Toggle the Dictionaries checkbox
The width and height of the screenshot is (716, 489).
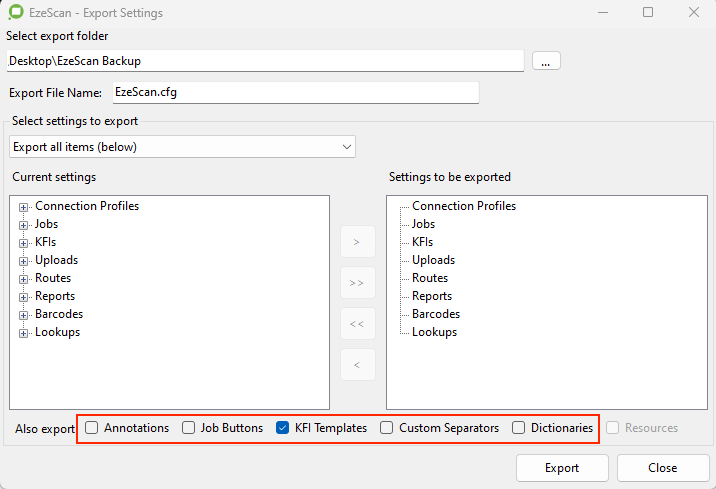[519, 428]
